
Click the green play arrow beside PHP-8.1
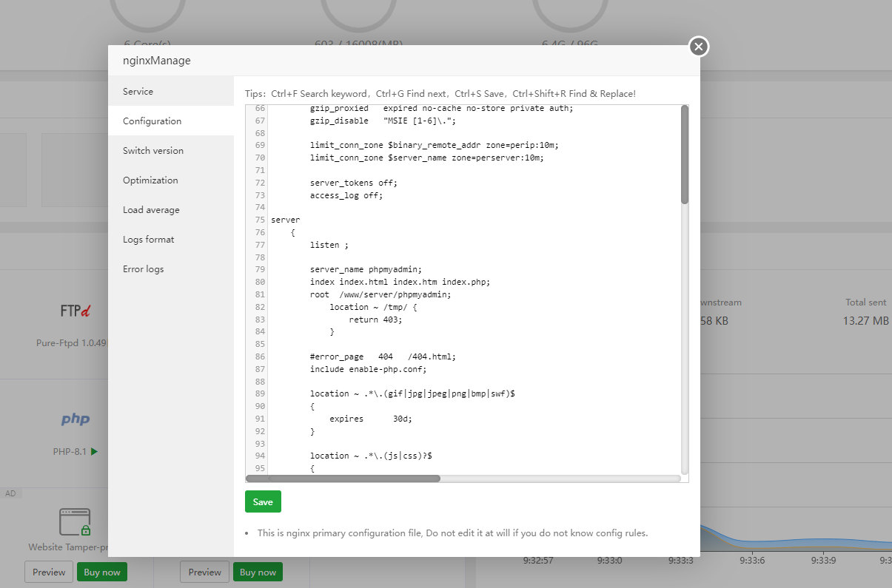click(x=94, y=451)
